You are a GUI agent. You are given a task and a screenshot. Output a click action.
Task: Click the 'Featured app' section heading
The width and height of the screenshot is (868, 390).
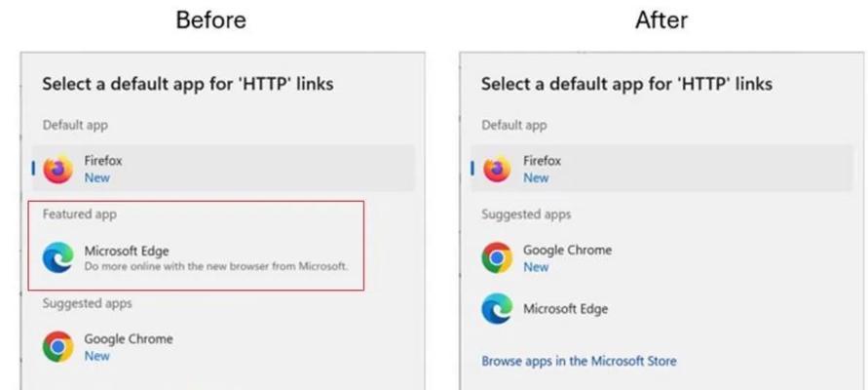pos(80,214)
